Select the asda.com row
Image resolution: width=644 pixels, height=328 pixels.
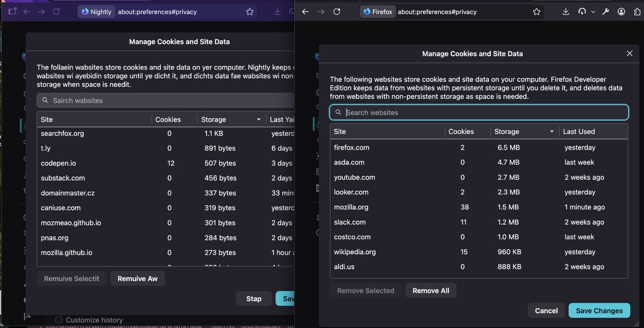[x=479, y=162]
